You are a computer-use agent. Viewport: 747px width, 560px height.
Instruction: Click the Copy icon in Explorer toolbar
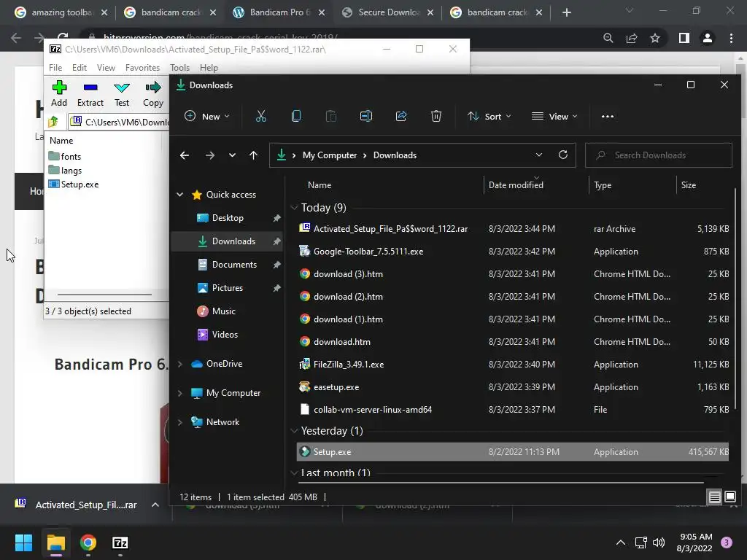(296, 116)
